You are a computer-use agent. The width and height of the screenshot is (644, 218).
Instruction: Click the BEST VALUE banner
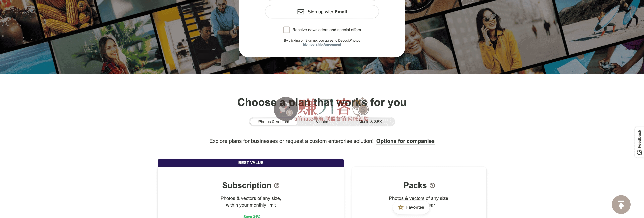click(251, 162)
